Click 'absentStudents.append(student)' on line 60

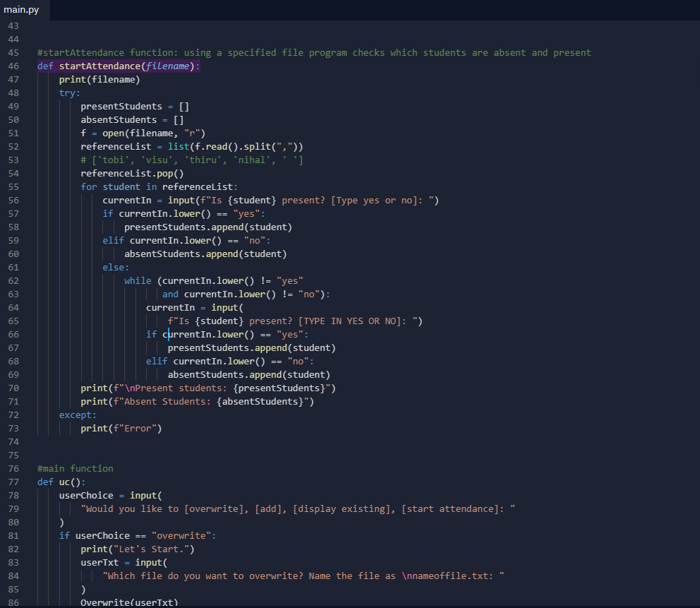point(205,254)
